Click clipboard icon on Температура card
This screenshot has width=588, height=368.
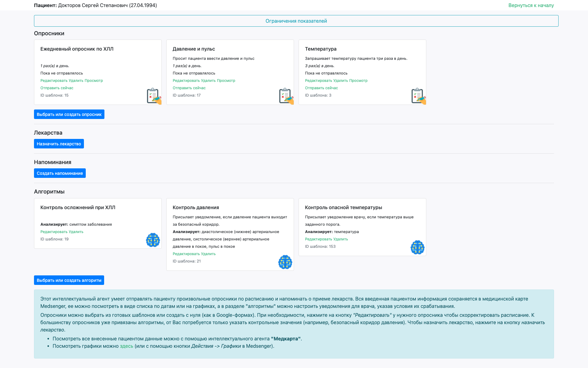coord(418,96)
